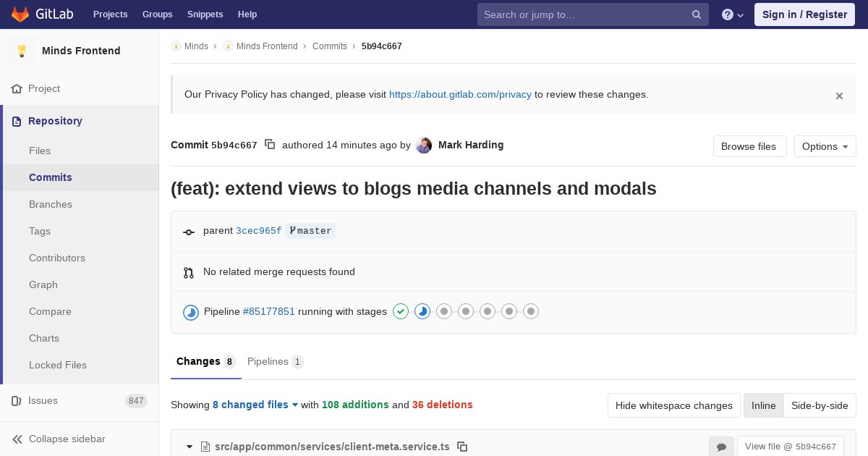
Task: Expand the 8 changed files list
Action: click(x=255, y=405)
